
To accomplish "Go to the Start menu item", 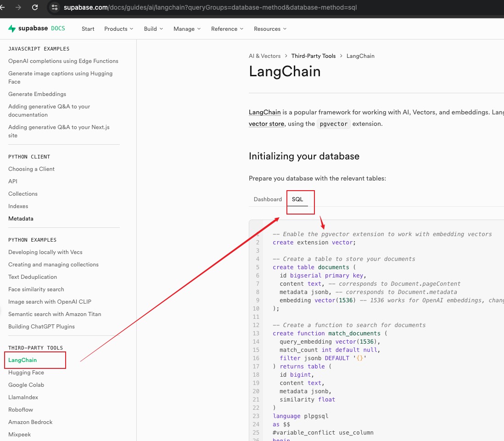I will (x=88, y=29).
